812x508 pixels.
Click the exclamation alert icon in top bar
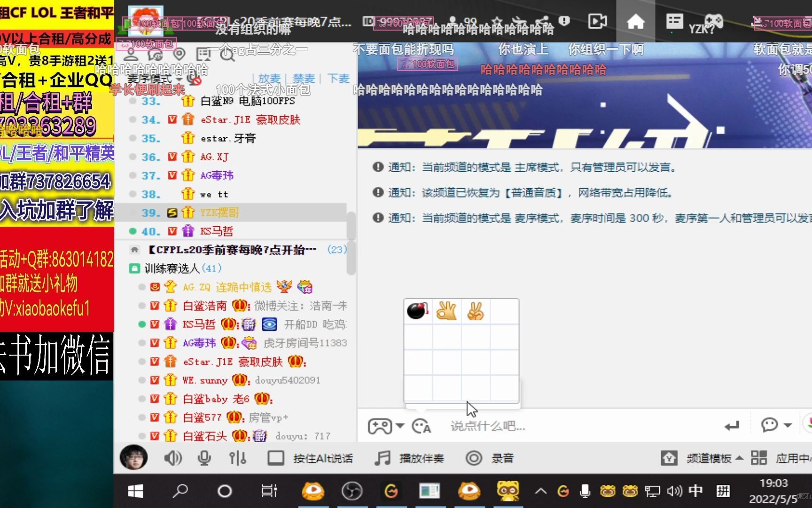(x=564, y=21)
